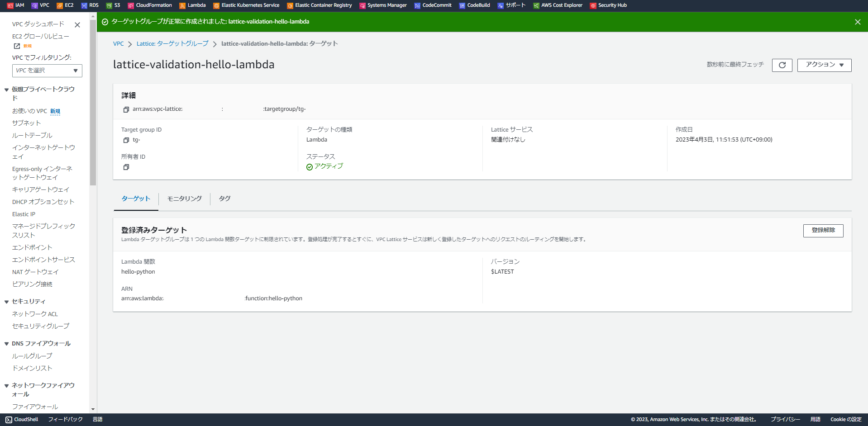
Task: Copy the 所有者 ID value
Action: click(x=126, y=167)
